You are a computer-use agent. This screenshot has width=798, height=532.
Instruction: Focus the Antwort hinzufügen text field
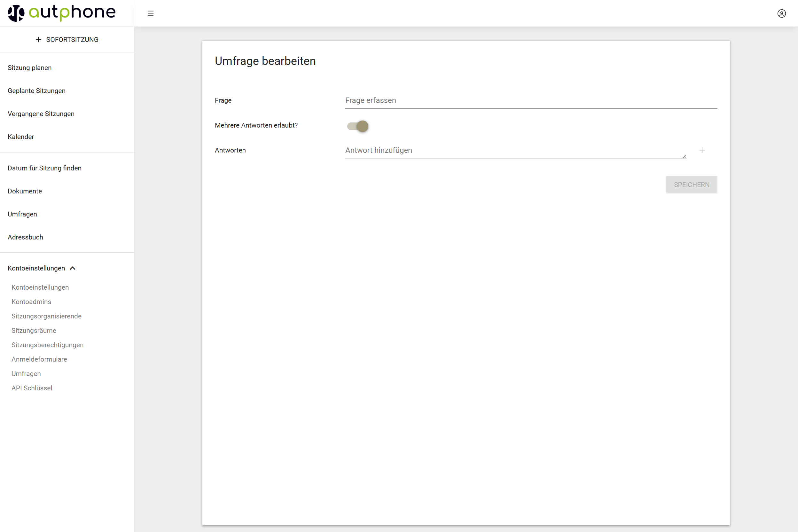coord(514,150)
